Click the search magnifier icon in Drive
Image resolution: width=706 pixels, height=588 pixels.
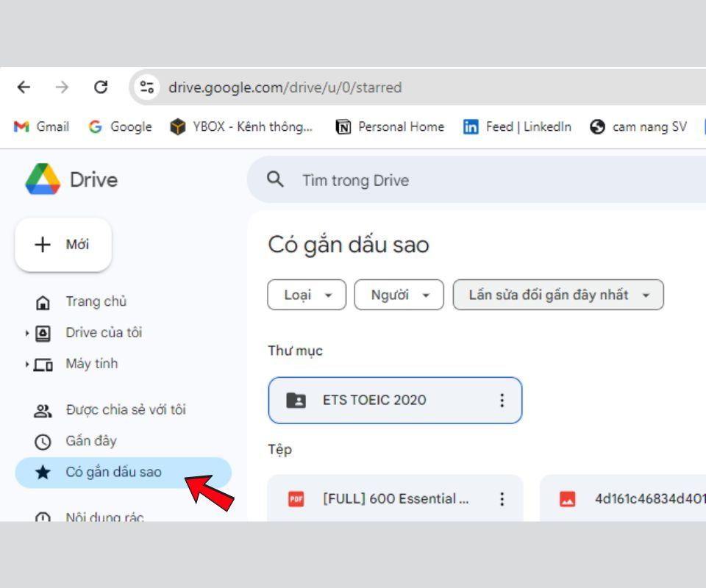click(275, 179)
